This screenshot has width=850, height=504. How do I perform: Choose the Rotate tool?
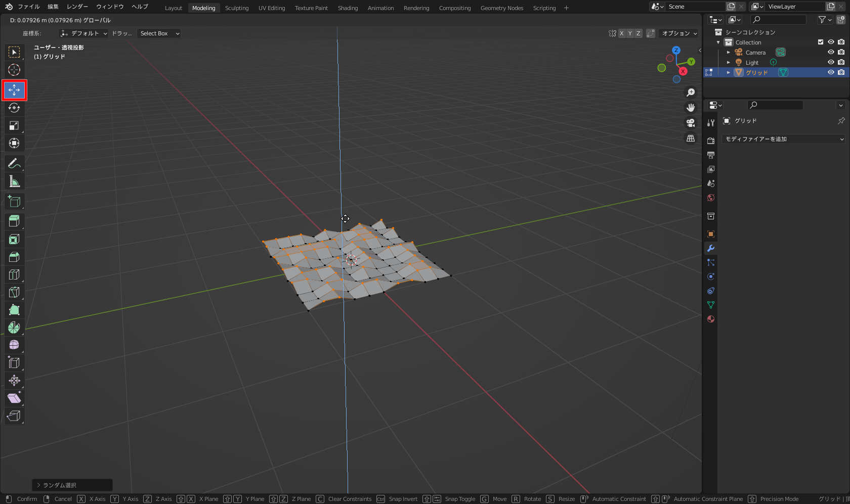coord(14,108)
